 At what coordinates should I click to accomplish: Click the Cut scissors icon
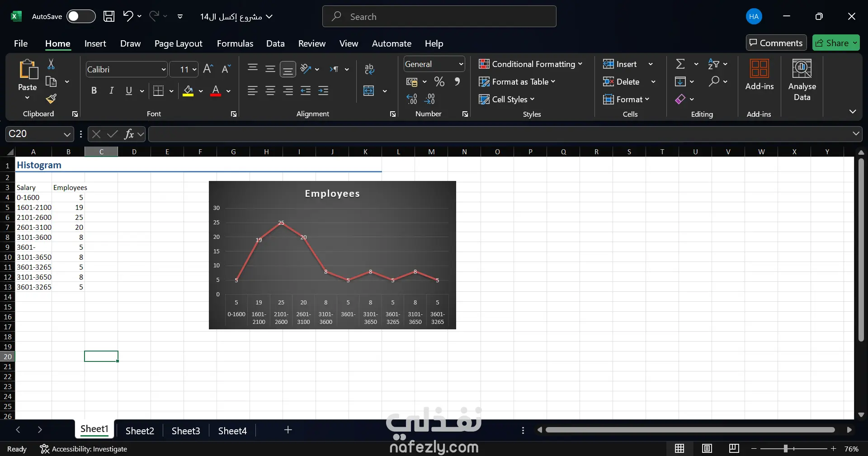pyautogui.click(x=51, y=64)
